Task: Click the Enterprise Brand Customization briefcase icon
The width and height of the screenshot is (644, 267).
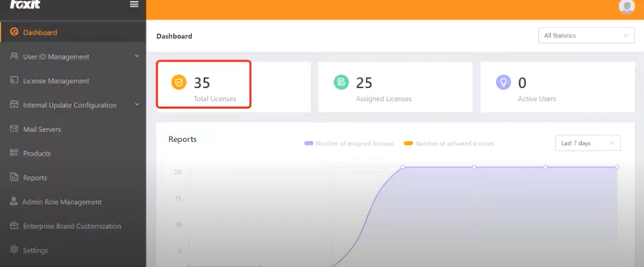Action: coord(14,225)
